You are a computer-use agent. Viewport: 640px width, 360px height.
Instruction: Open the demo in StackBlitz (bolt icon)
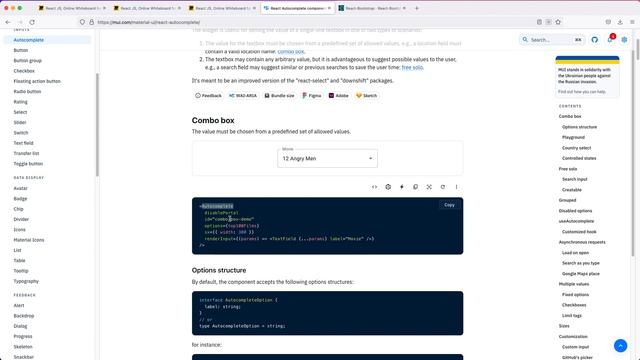402,187
